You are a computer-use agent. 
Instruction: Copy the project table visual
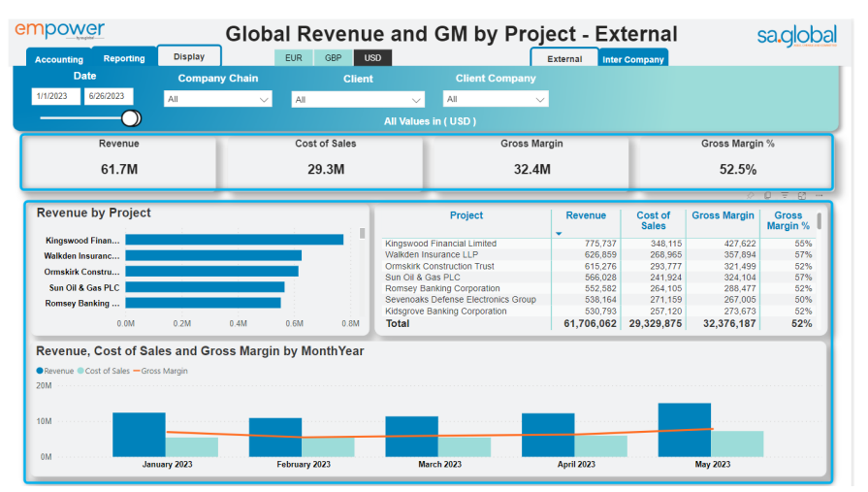tap(767, 196)
